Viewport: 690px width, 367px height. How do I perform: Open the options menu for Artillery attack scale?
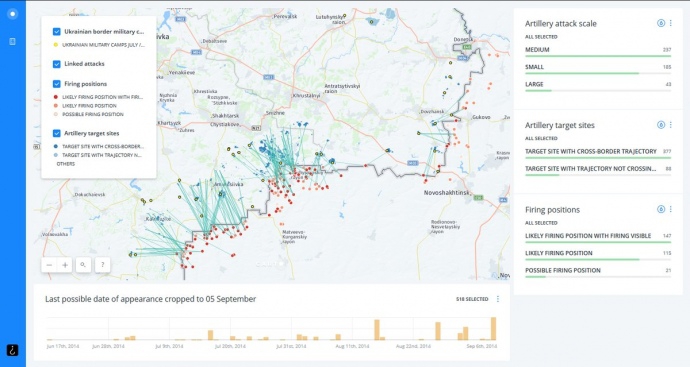[671, 23]
